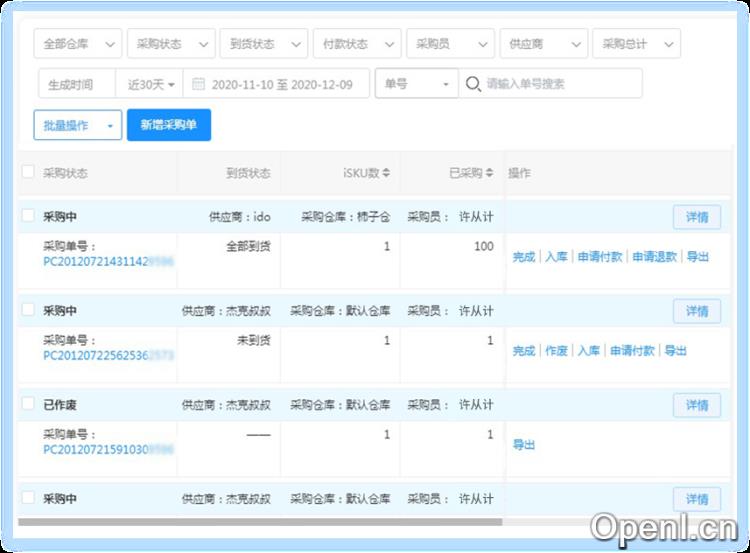Screen dimensions: 750x553
Task: Click the 新增采购单 button
Action: 169,125
